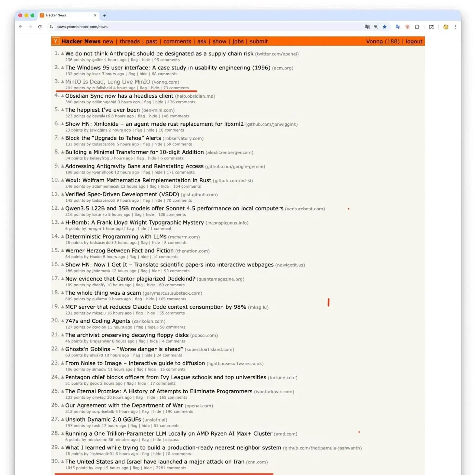Open the Chrome three-dot menu
The height and width of the screenshot is (475, 476).
pos(455,27)
